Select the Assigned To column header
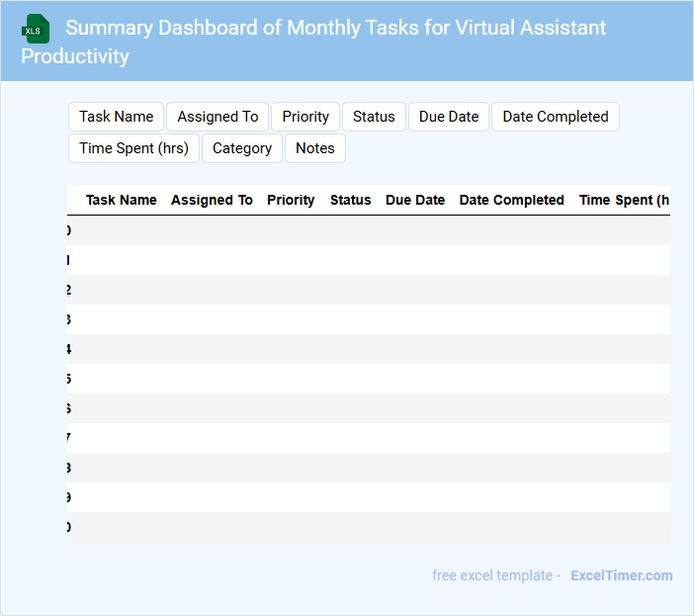This screenshot has width=694, height=616. pos(212,200)
